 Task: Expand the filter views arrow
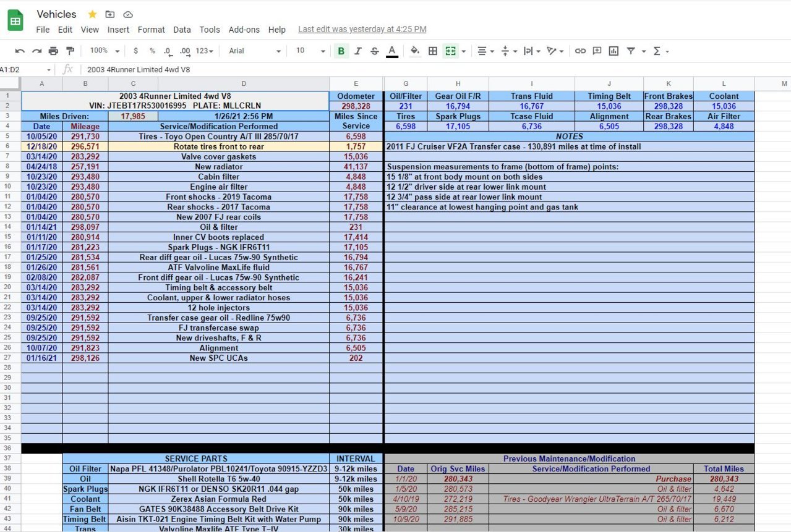pyautogui.click(x=644, y=51)
